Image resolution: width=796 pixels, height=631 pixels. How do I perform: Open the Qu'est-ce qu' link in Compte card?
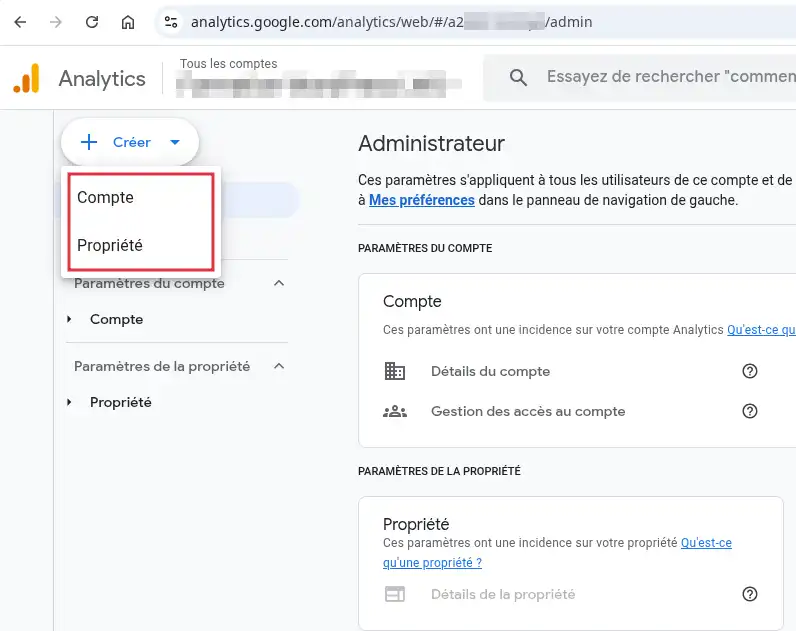(x=761, y=329)
